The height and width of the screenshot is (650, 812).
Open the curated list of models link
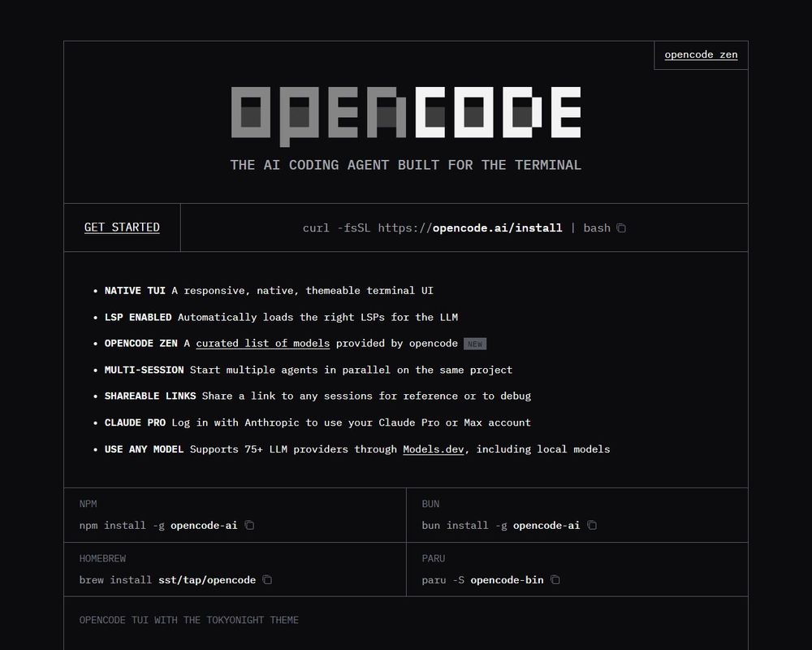262,343
